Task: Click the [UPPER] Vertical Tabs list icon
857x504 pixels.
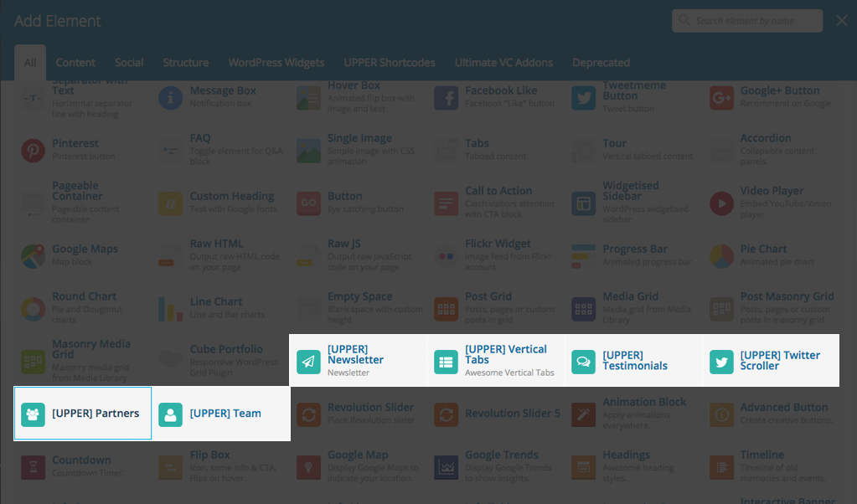Action: click(446, 362)
